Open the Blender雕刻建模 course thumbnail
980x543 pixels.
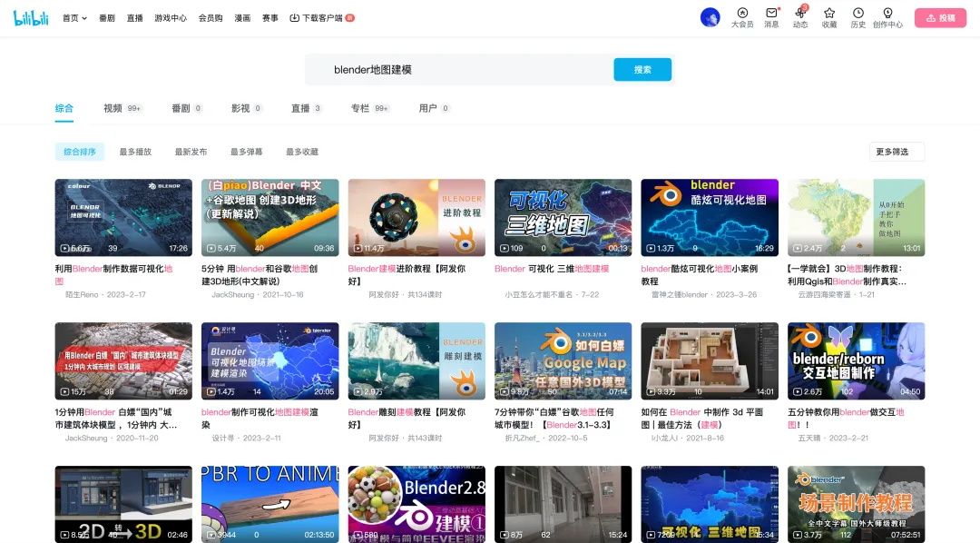[416, 361]
